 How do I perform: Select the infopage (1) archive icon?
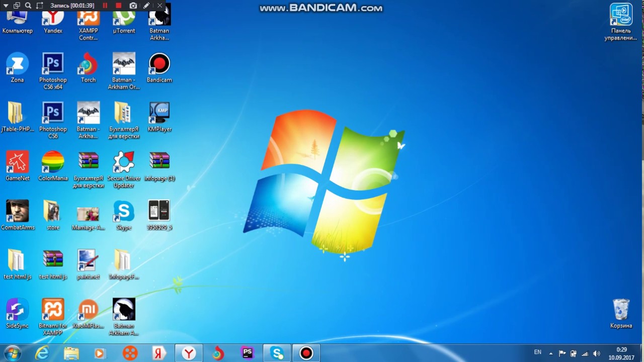pyautogui.click(x=159, y=166)
